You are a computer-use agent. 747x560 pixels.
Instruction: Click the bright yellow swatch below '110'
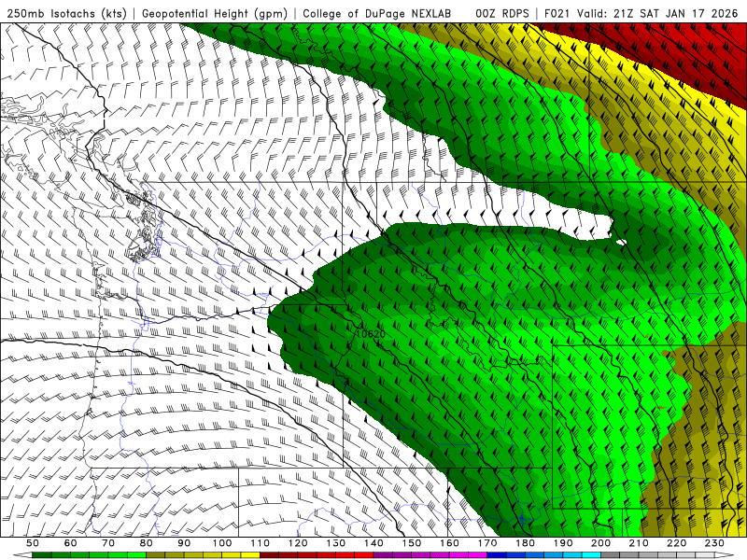tap(250, 555)
